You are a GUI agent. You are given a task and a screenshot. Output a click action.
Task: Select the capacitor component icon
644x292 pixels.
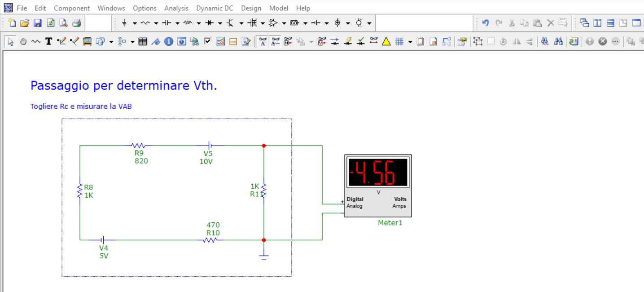pyautogui.click(x=167, y=23)
